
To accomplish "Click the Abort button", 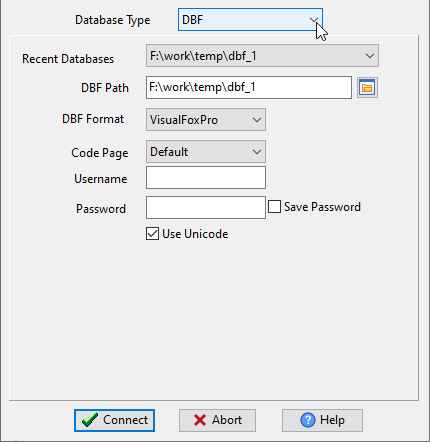I will (217, 420).
